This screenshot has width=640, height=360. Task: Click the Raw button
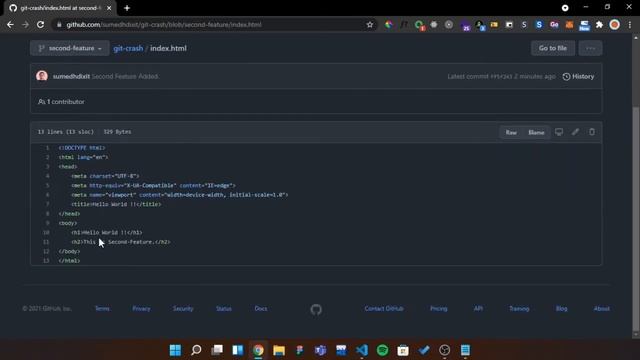coord(511,132)
